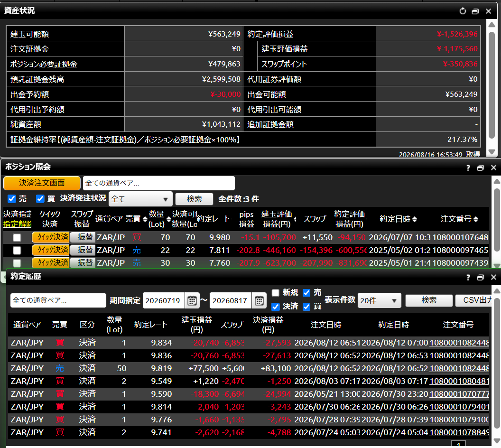Toggle 決済 filter in 約定履歴

tap(276, 307)
